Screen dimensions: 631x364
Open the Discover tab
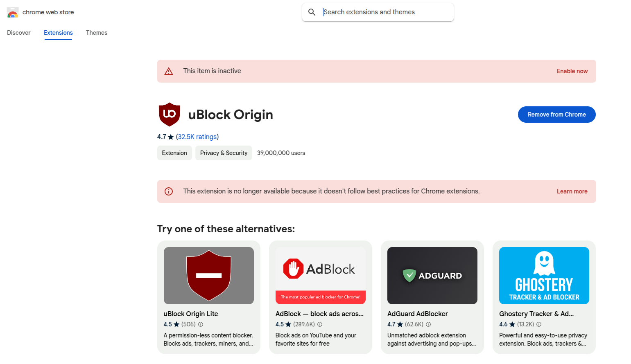coord(19,33)
